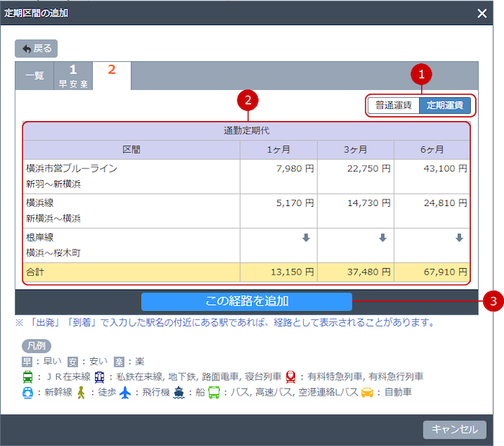
Task: Click the yellow 自動車 car icon
Action: point(367,393)
